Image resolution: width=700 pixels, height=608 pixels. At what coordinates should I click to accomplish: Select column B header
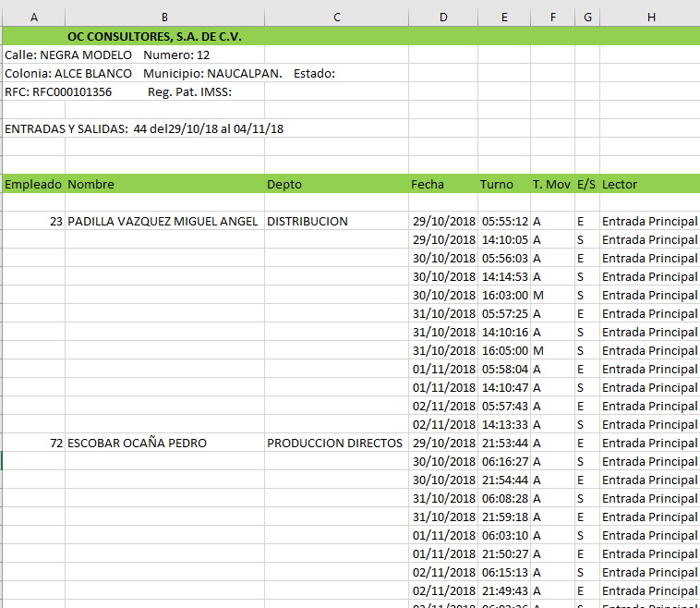pos(164,18)
